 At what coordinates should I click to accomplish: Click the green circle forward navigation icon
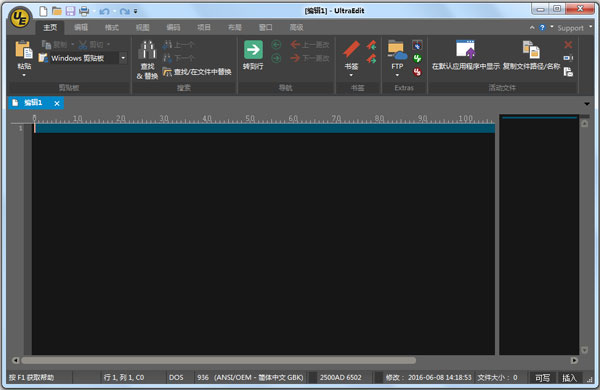click(276, 58)
